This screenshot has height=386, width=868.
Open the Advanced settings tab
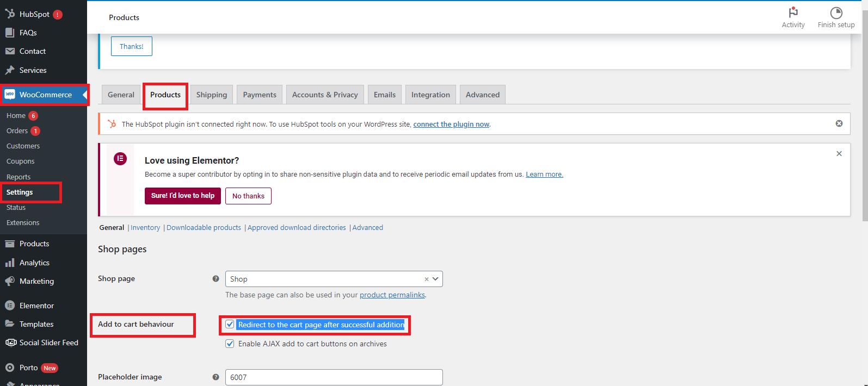tap(483, 95)
